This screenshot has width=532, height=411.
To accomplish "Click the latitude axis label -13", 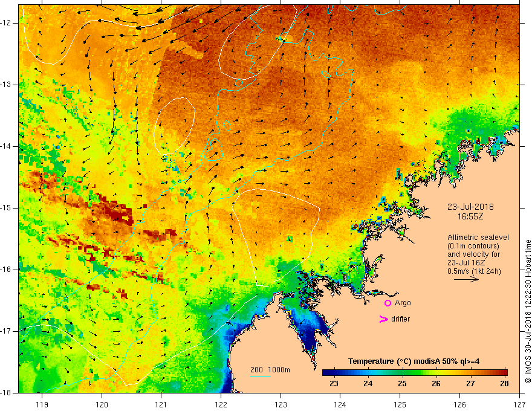I will [x=6, y=85].
